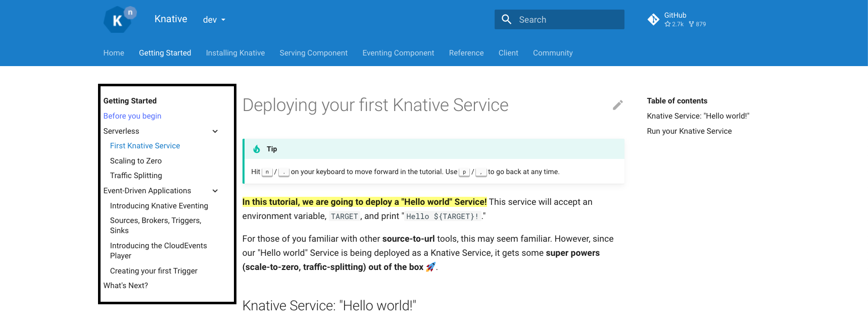
Task: Collapse the Serverless section chevron
Action: coord(215,131)
